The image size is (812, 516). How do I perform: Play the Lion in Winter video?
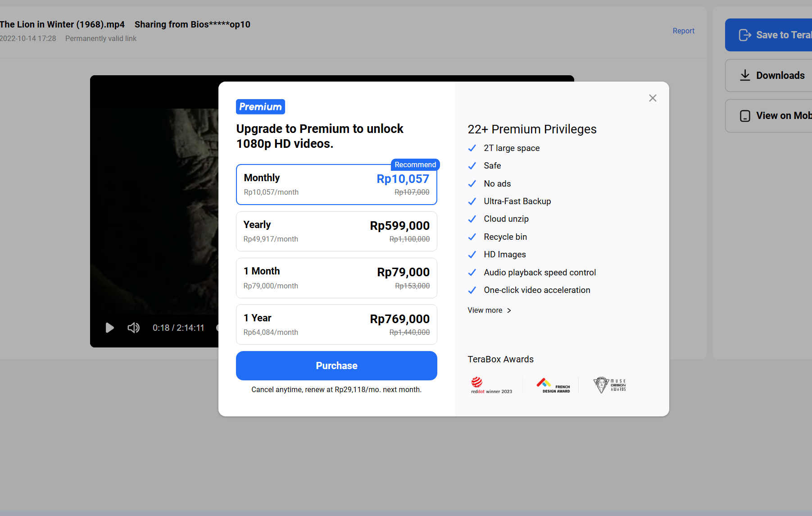pyautogui.click(x=109, y=328)
